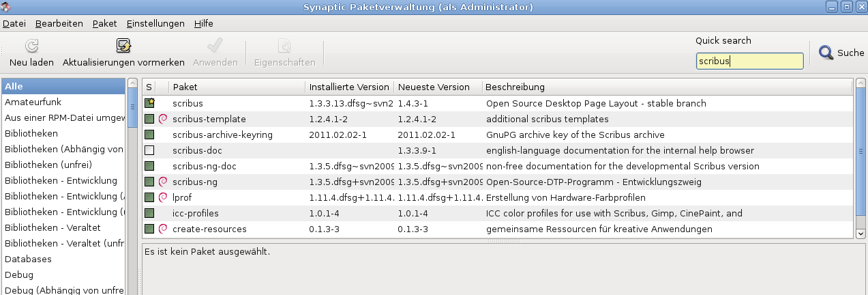The width and height of the screenshot is (868, 295).
Task: Sort by the Paket column header
Action: tap(237, 87)
